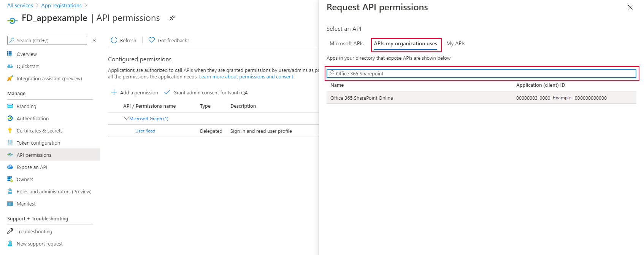This screenshot has height=255, width=644.
Task: Open Integration assistant rocket icon item
Action: tap(10, 78)
